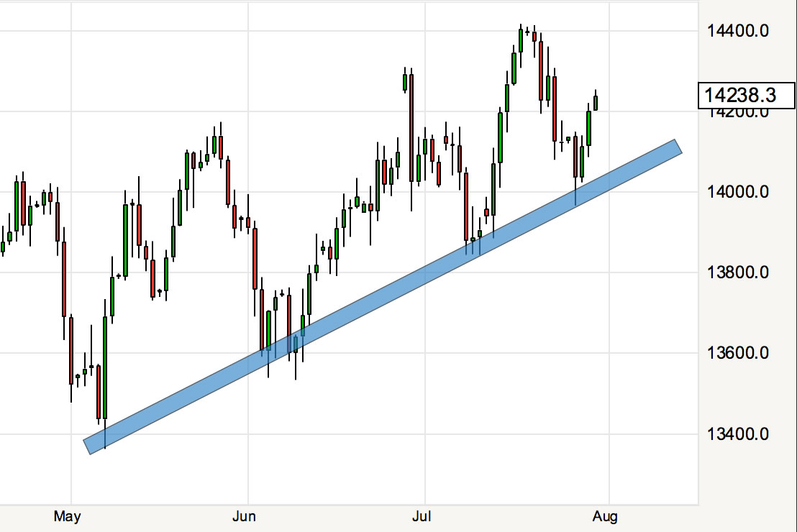Click the most recent green candle
Screen dimensions: 797x532
click(596, 103)
